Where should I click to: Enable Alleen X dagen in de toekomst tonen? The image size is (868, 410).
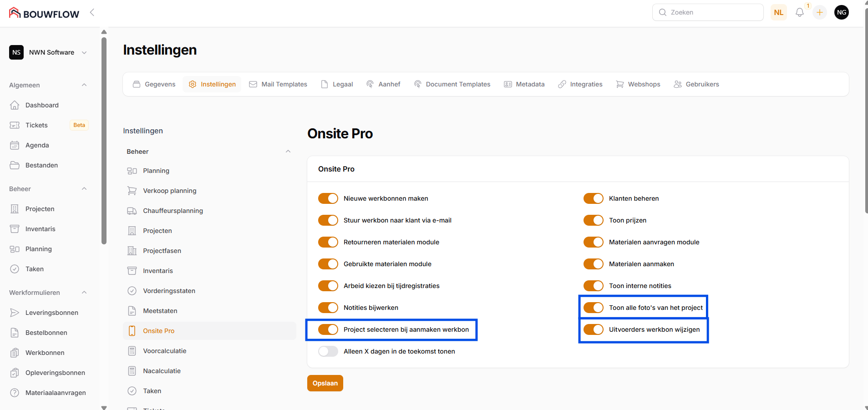click(x=328, y=351)
